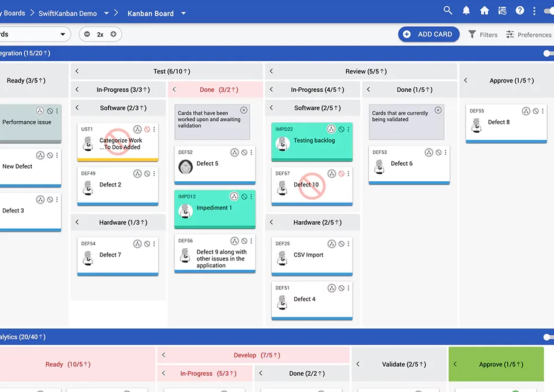Open hierarchy icon on Defect 2 card

click(x=137, y=174)
